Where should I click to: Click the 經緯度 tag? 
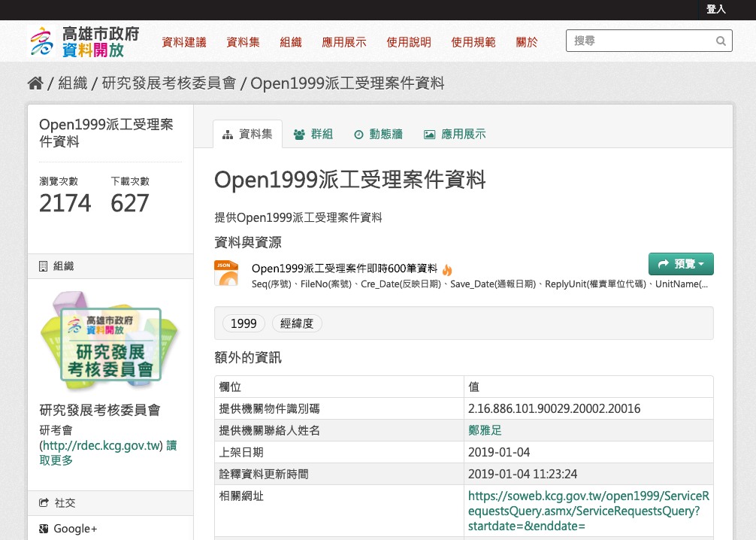297,323
